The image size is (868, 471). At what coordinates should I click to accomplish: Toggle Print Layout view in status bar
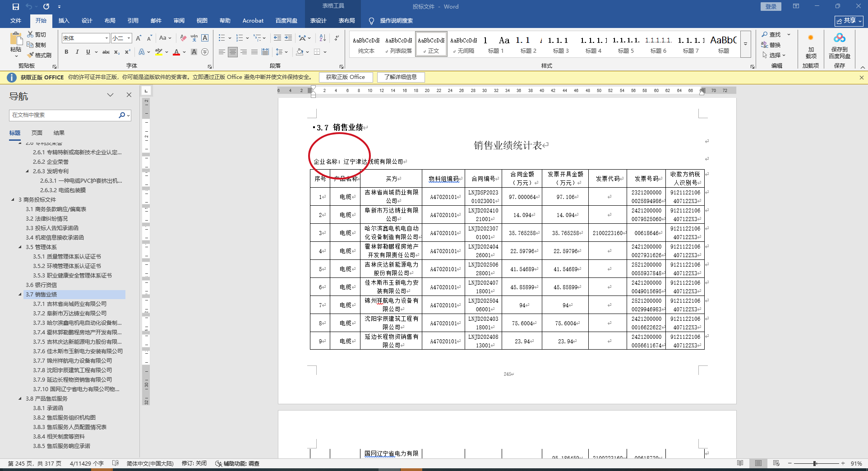tap(758, 463)
